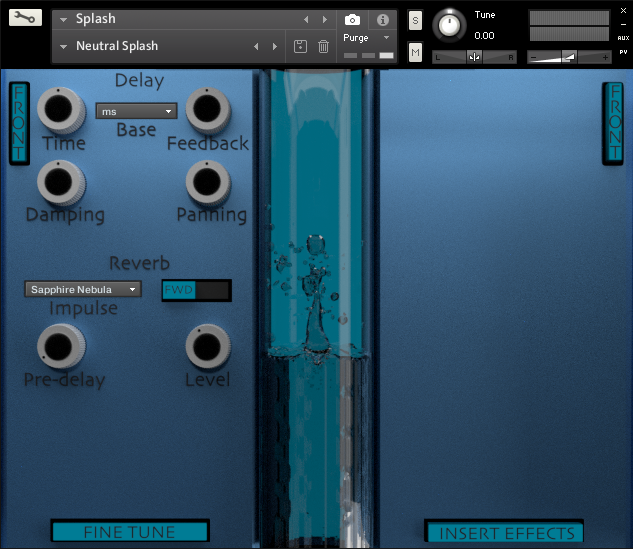Go to previous instrument next to Splash
This screenshot has height=549, width=633.
(x=306, y=19)
